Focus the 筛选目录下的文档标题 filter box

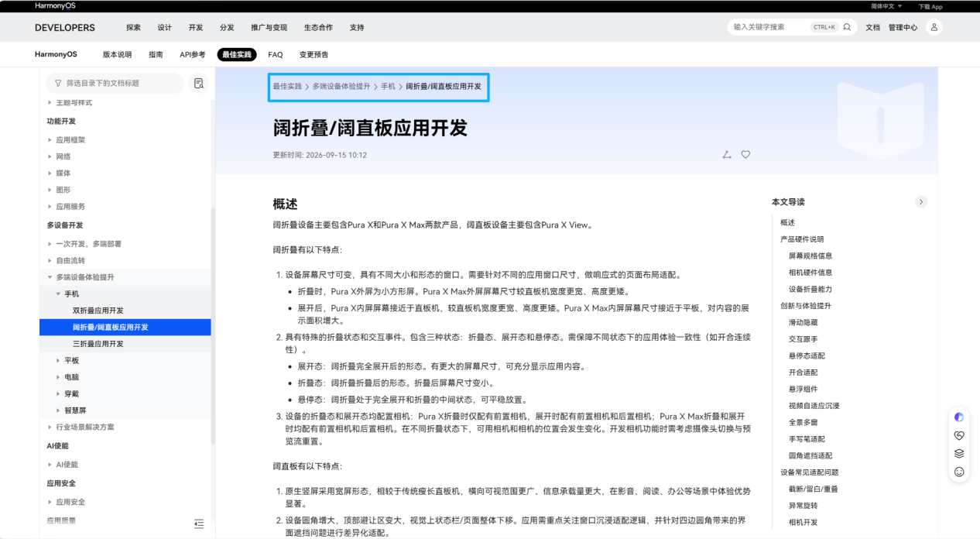[115, 83]
